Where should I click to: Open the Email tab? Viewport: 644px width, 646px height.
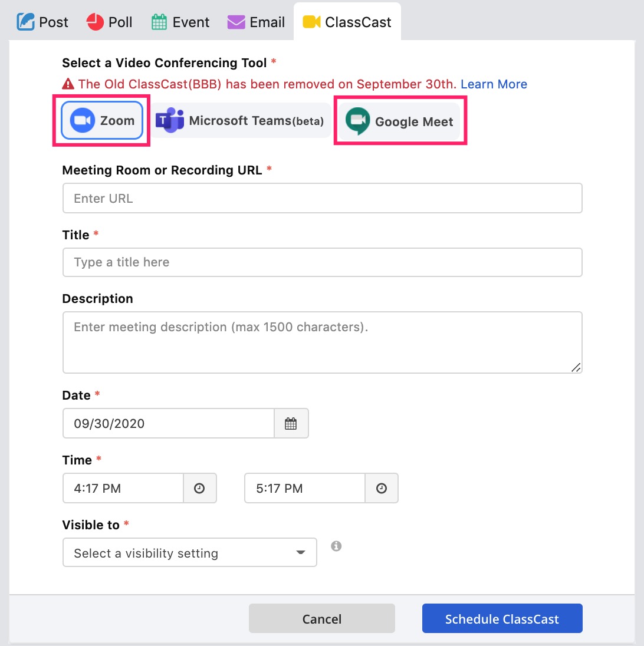pos(256,22)
